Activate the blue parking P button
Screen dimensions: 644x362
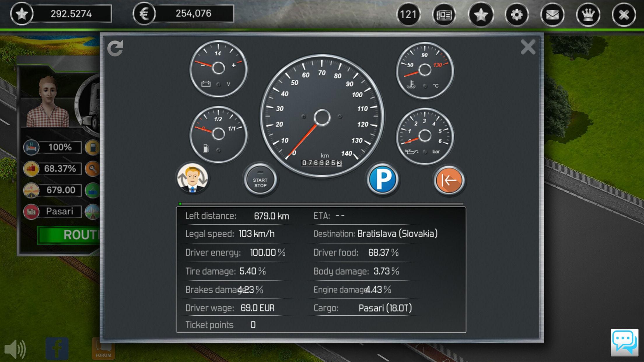pos(382,180)
